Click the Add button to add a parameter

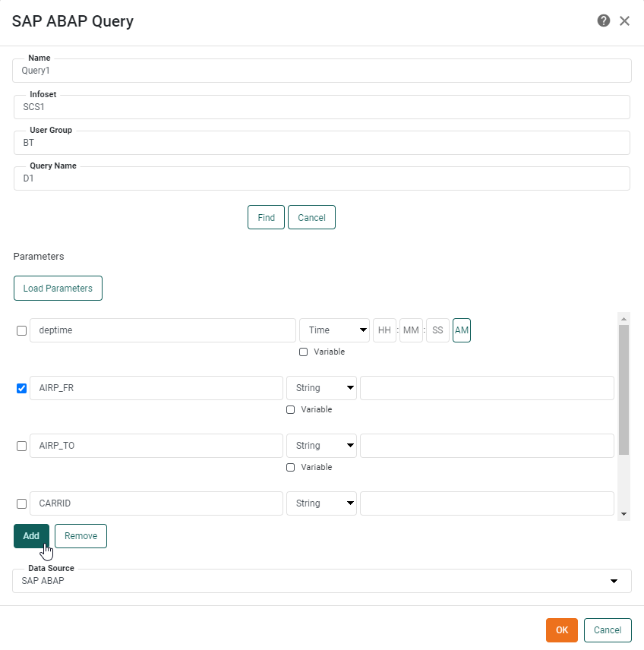pos(31,536)
